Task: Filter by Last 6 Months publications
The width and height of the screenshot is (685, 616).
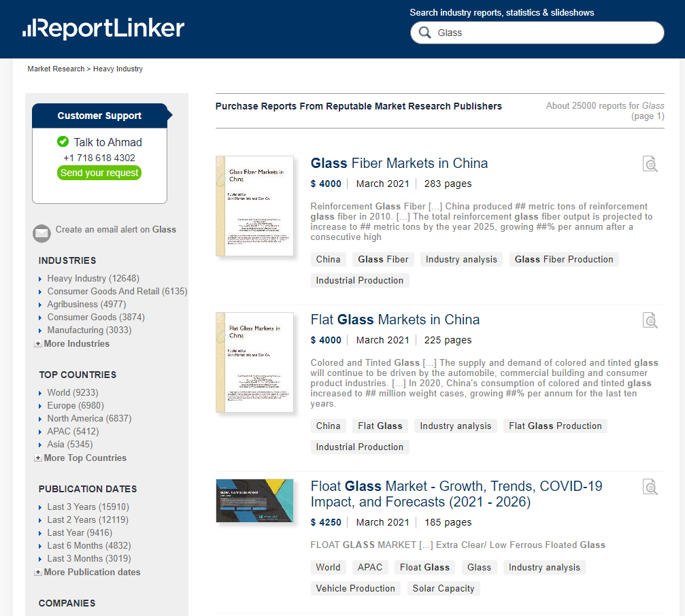Action: tap(88, 545)
